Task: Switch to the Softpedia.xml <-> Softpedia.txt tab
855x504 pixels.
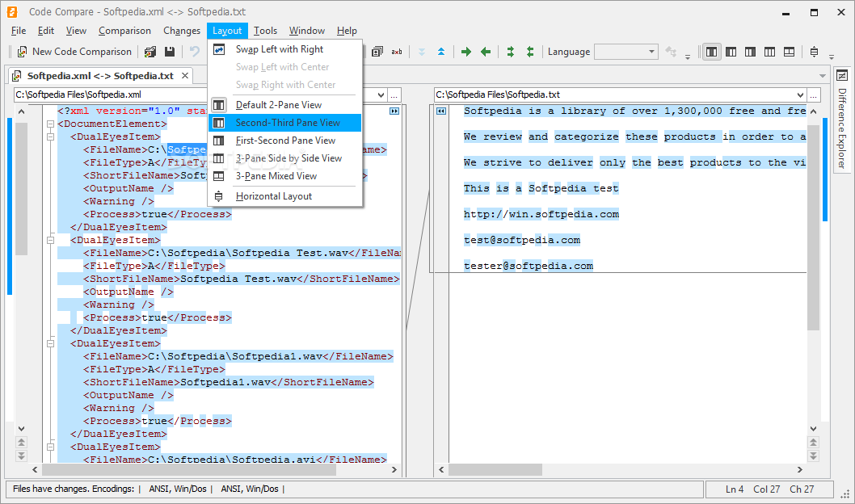Action: (100, 76)
